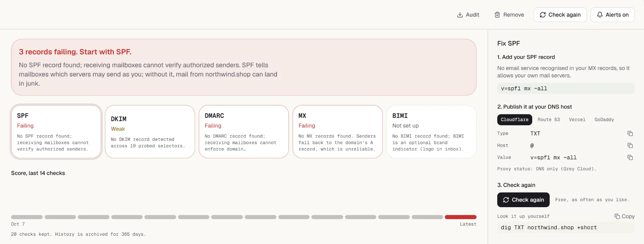Click the 'Score, last 14 checks' label
This screenshot has height=244, width=644.
[38, 173]
